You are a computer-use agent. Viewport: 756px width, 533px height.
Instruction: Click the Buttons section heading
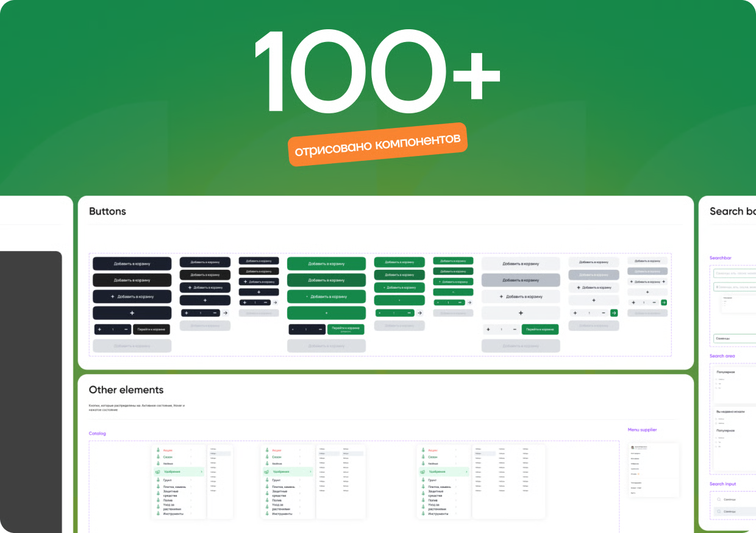tap(107, 211)
